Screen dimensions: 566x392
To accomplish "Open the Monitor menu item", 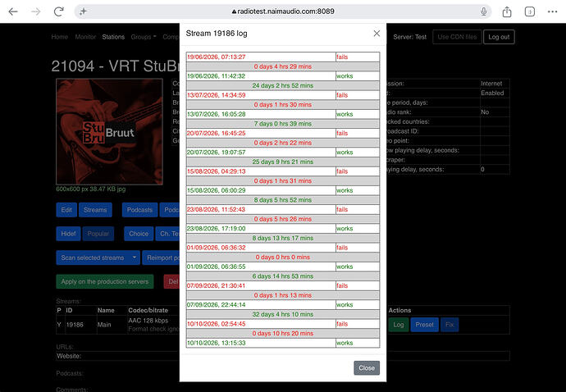I will pos(85,37).
